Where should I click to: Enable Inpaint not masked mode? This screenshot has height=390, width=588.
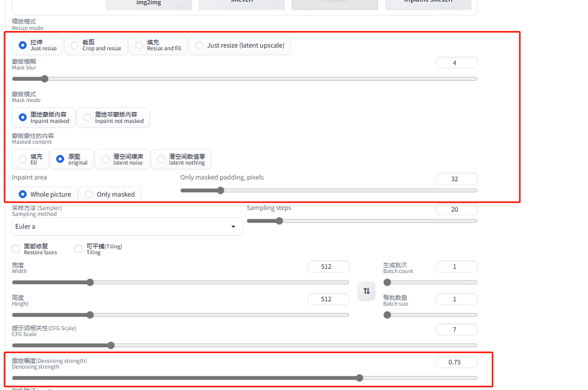(113, 118)
